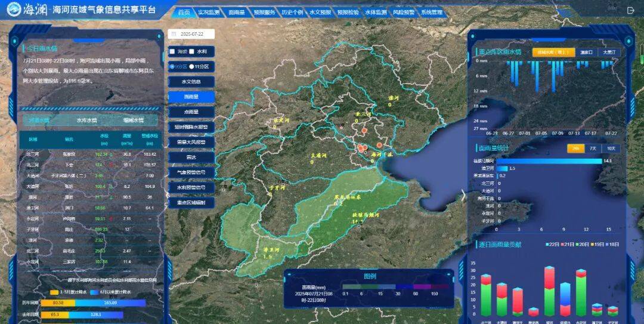
Task: Click the calendar icon in date field
Action: pos(174,35)
